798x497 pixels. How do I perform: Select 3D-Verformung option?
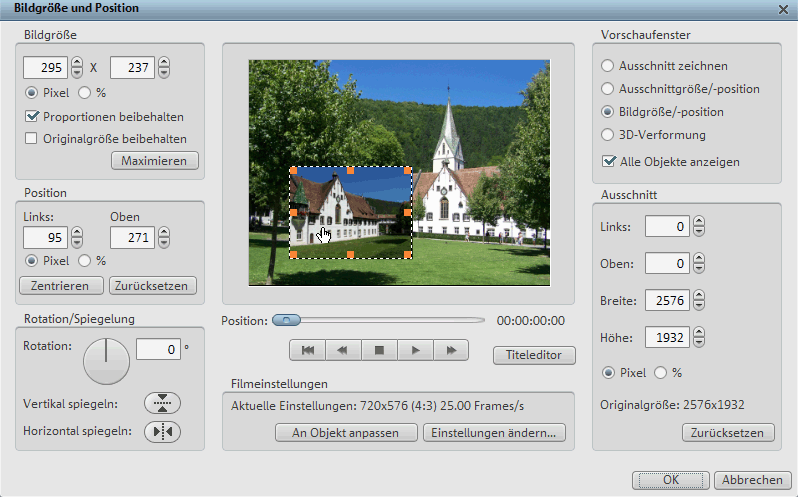click(x=607, y=135)
